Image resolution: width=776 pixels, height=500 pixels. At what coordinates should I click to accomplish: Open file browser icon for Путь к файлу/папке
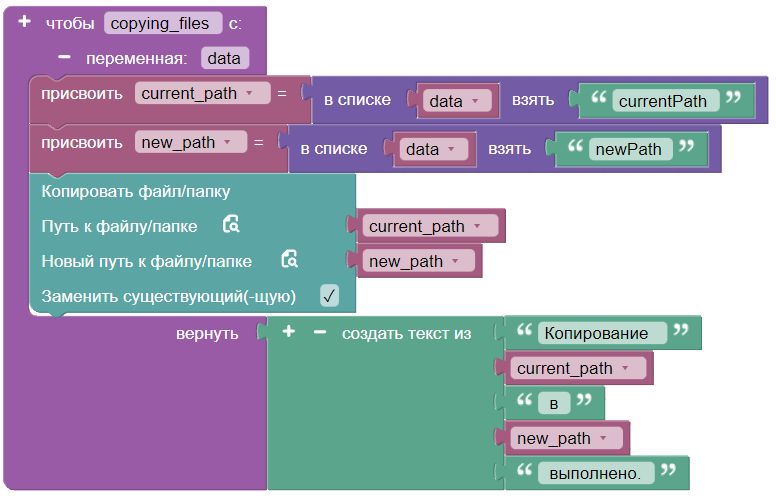[x=231, y=224]
